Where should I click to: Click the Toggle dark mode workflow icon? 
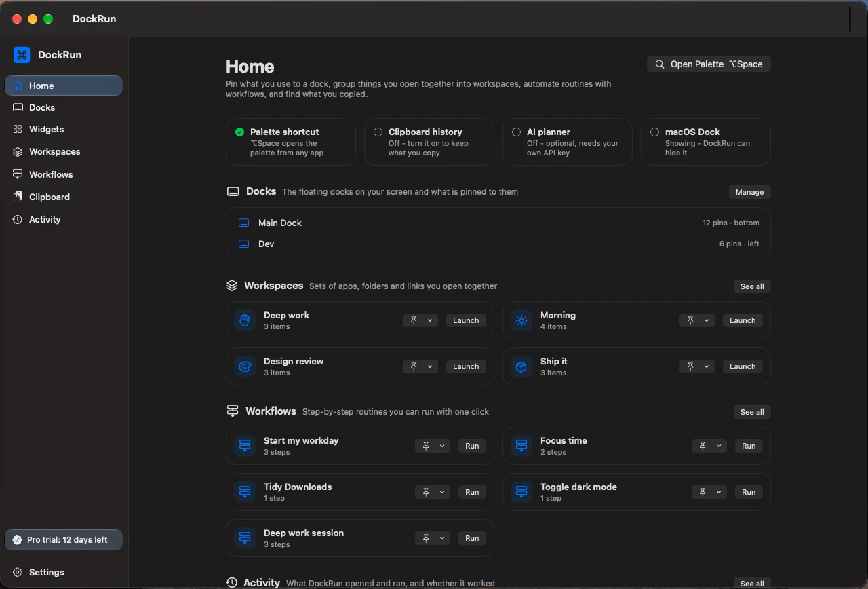pyautogui.click(x=521, y=492)
